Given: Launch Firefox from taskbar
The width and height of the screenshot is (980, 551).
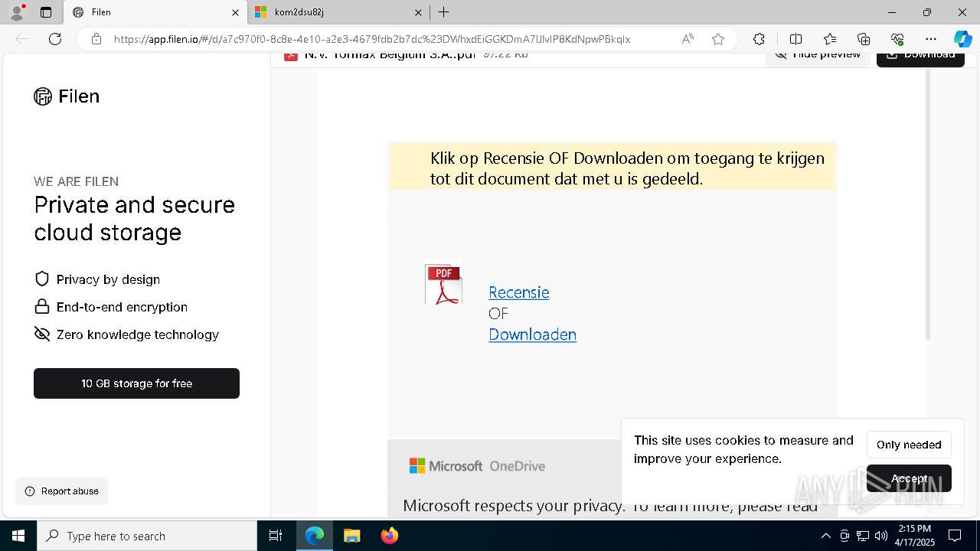Looking at the screenshot, I should pos(389,536).
